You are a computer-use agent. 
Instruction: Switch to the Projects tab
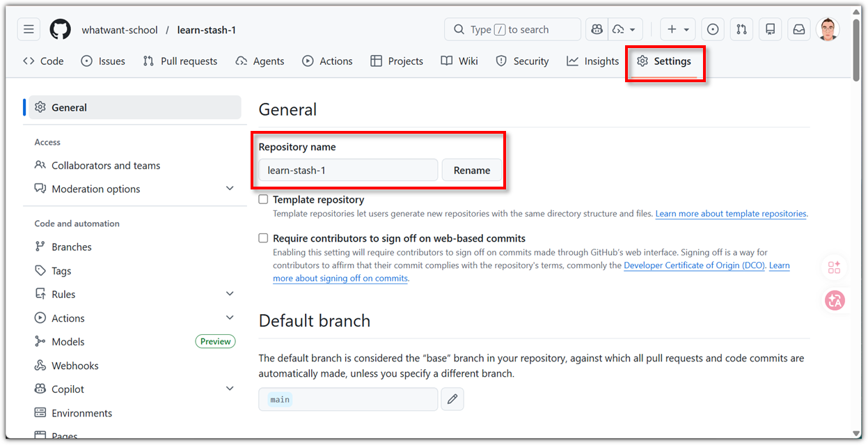[x=397, y=61]
